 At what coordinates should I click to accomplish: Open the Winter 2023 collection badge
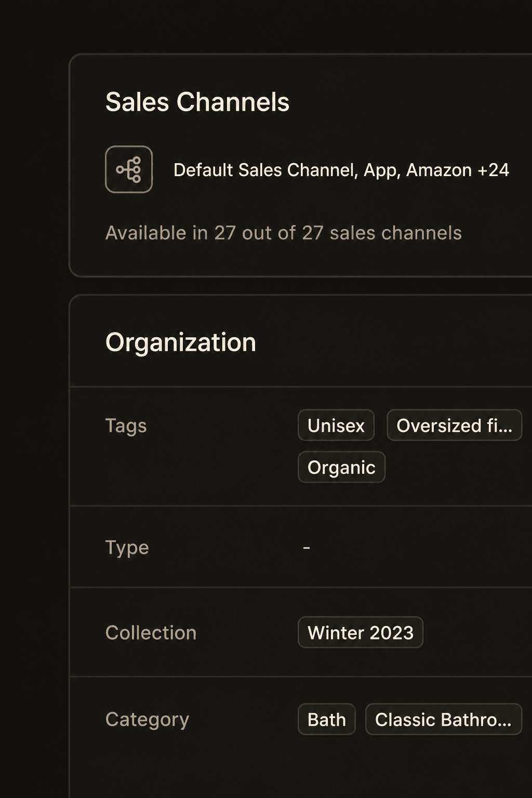coord(361,632)
